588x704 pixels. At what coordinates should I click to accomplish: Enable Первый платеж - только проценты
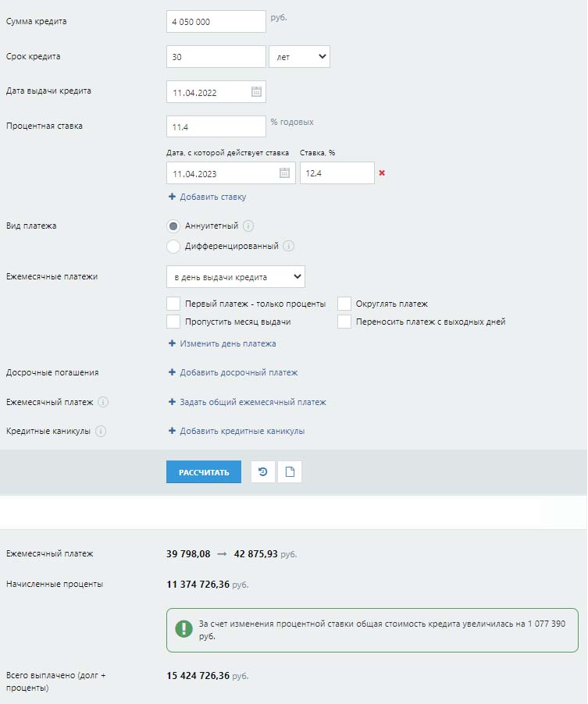[x=173, y=304]
